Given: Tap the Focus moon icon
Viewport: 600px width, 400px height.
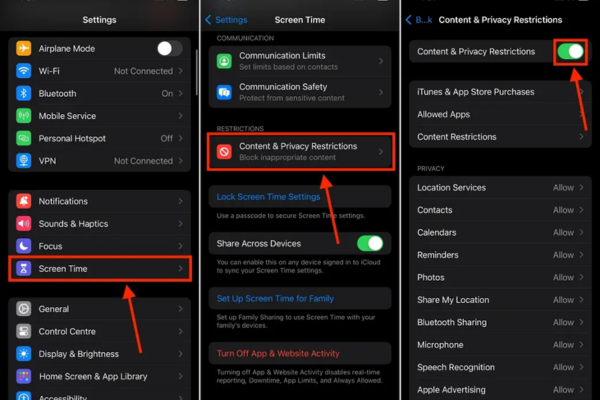Looking at the screenshot, I should point(23,246).
